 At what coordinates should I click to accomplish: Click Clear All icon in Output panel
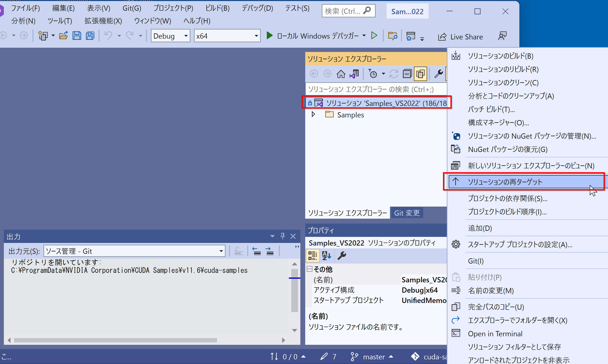pyautogui.click(x=238, y=251)
